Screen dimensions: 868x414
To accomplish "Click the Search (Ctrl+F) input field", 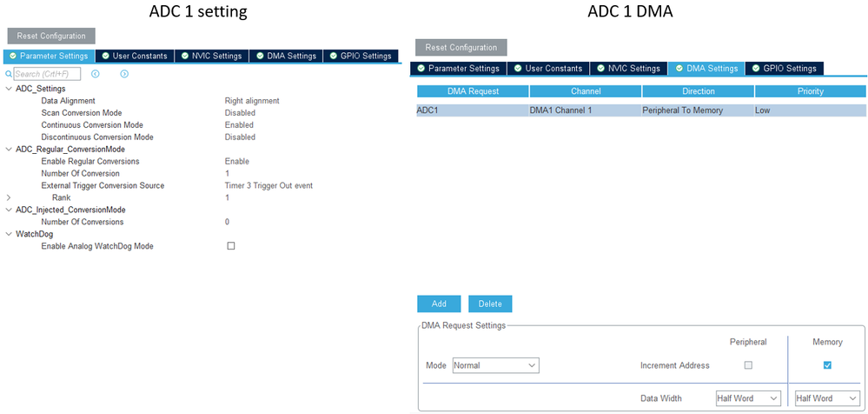I will [x=47, y=74].
